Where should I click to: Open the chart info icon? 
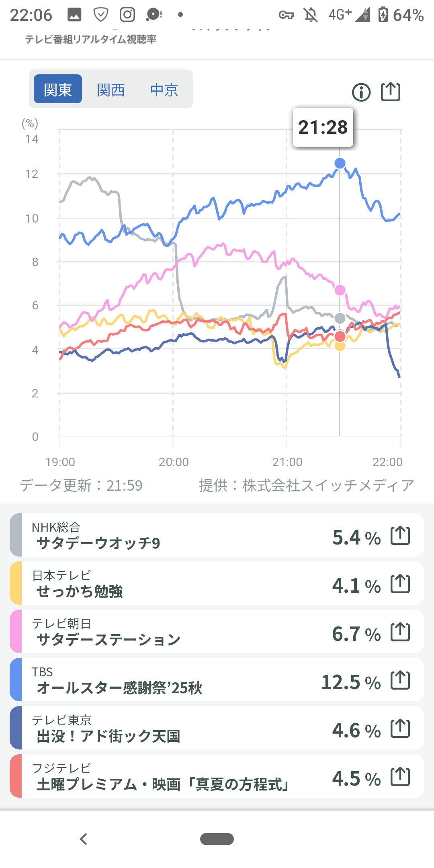361,92
